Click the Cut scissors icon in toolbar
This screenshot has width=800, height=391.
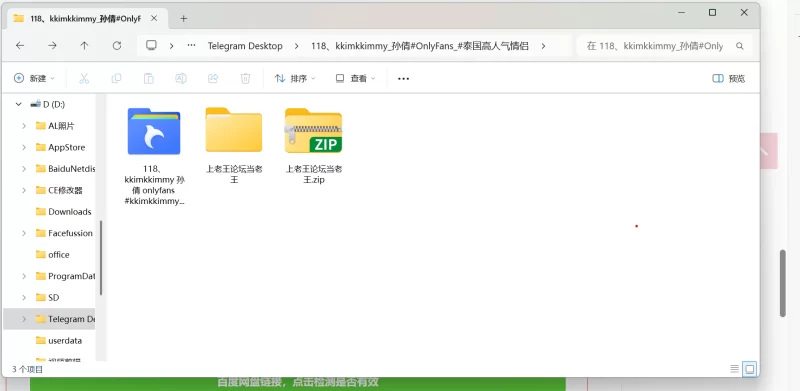pos(84,78)
